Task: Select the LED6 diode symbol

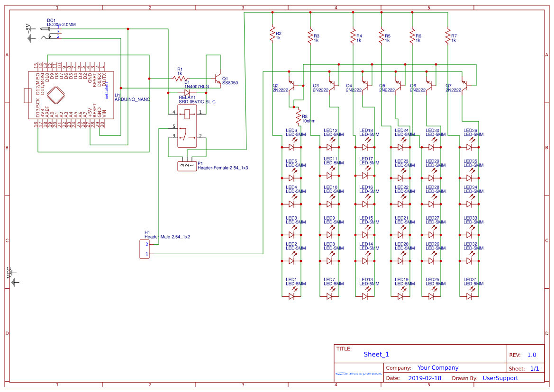Action: pos(292,147)
